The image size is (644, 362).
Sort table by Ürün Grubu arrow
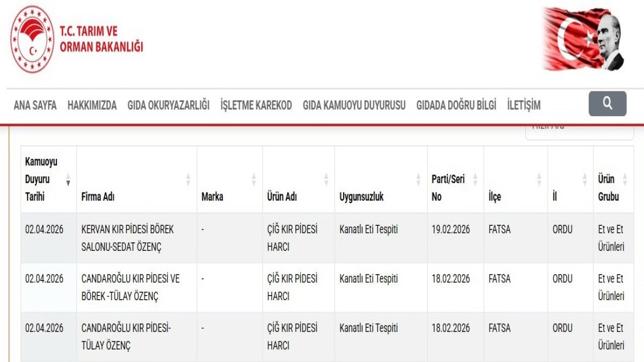(625, 179)
